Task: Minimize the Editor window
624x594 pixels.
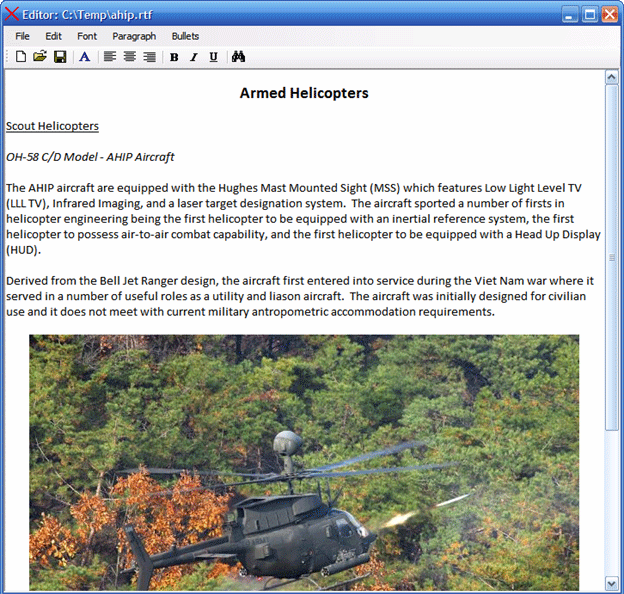Action: coord(569,15)
